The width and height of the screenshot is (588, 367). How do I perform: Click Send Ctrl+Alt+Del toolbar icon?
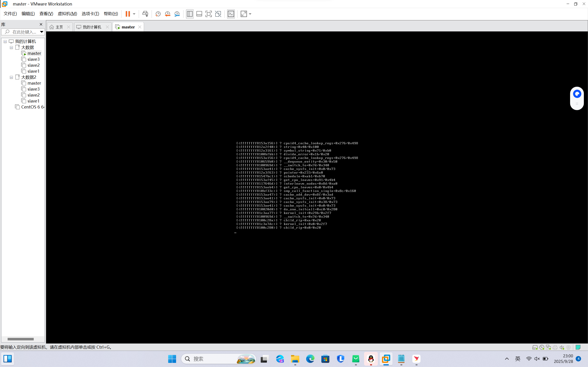(x=145, y=14)
